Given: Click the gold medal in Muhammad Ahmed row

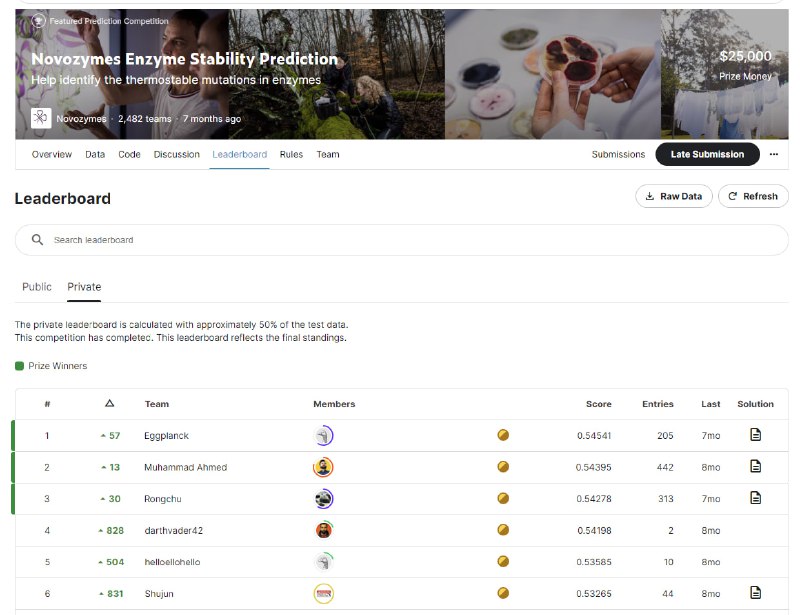Looking at the screenshot, I should point(503,466).
